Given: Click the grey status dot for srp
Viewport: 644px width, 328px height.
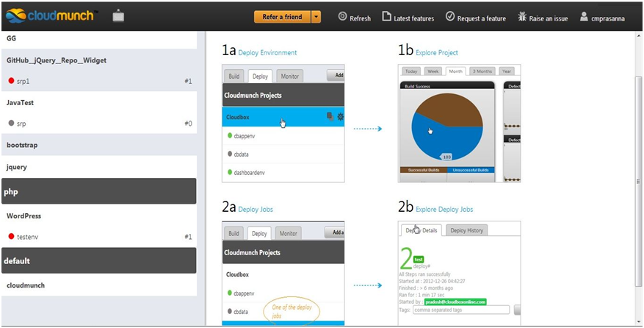Looking at the screenshot, I should pyautogui.click(x=11, y=123).
